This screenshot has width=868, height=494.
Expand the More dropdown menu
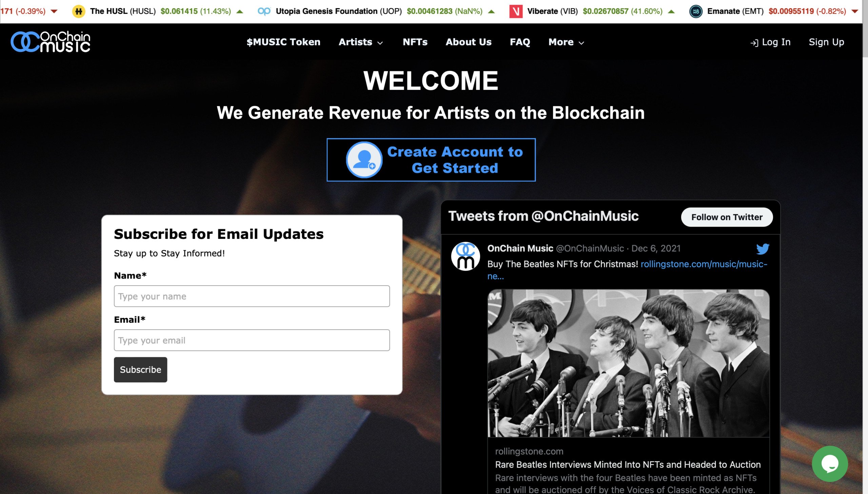pos(566,42)
